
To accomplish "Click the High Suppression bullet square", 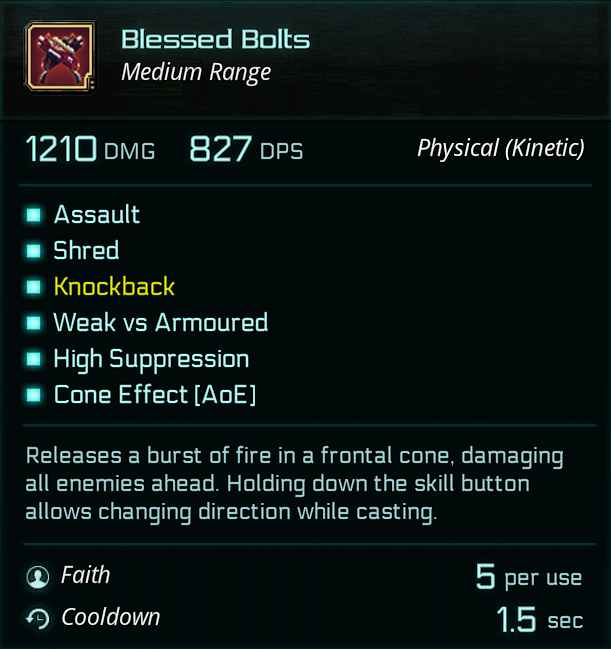I will pyautogui.click(x=34, y=359).
